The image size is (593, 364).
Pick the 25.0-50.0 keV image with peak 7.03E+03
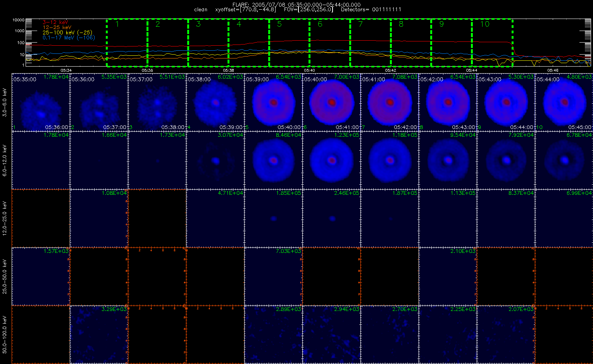click(274, 276)
